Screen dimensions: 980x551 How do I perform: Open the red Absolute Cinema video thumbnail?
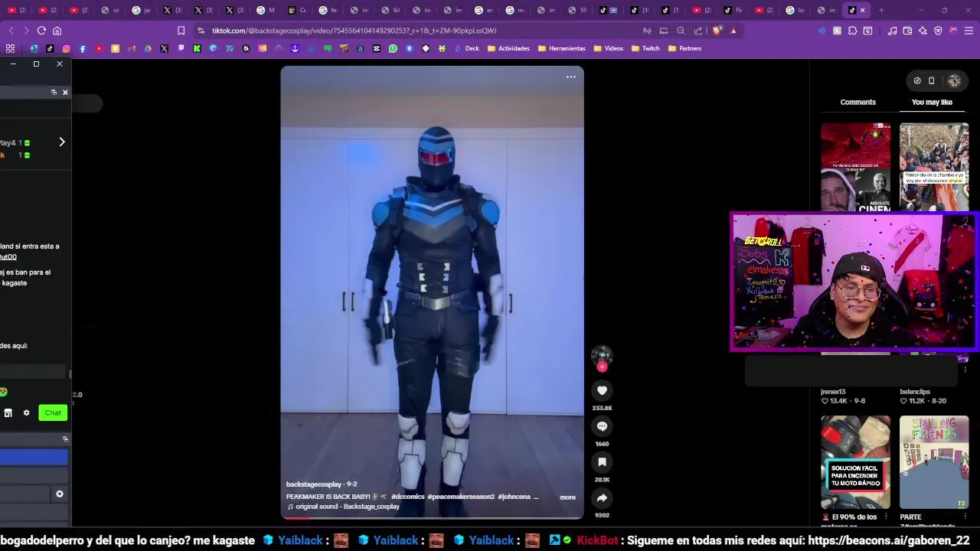pyautogui.click(x=855, y=167)
